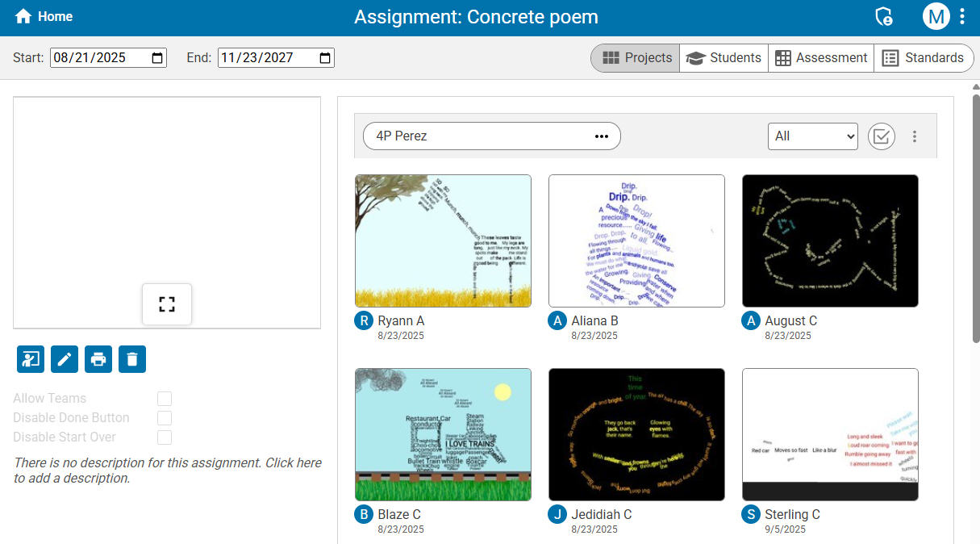Select the multi-select checkmark icon
The width and height of the screenshot is (980, 544).
(x=881, y=136)
